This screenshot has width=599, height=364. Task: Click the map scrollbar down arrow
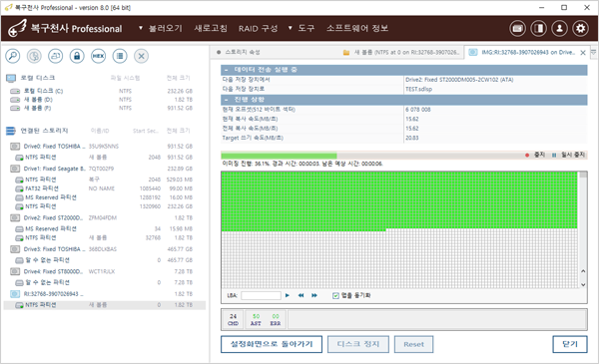pyautogui.click(x=583, y=284)
